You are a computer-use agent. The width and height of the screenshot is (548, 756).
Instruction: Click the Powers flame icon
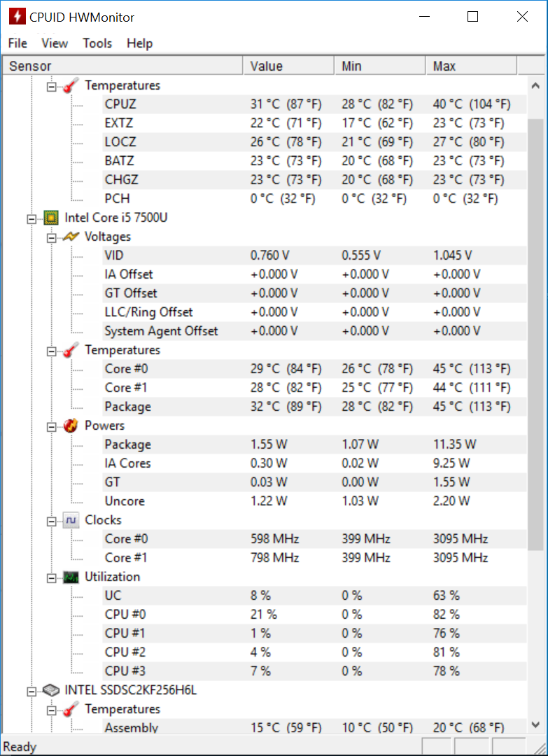71,426
